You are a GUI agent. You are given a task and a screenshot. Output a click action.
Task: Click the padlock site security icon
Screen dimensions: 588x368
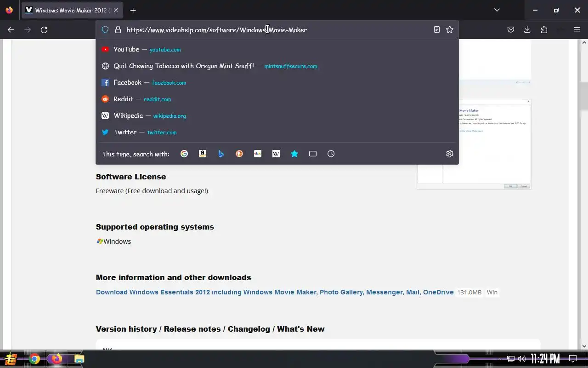(x=118, y=29)
